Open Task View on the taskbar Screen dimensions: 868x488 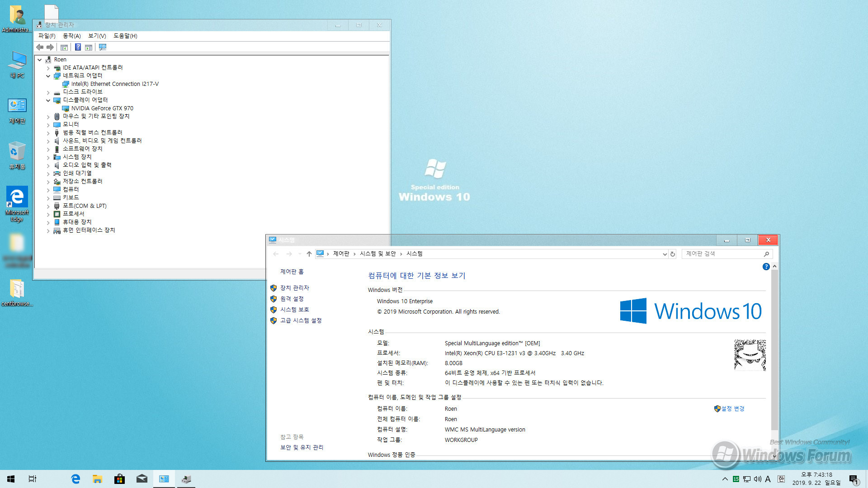point(33,479)
